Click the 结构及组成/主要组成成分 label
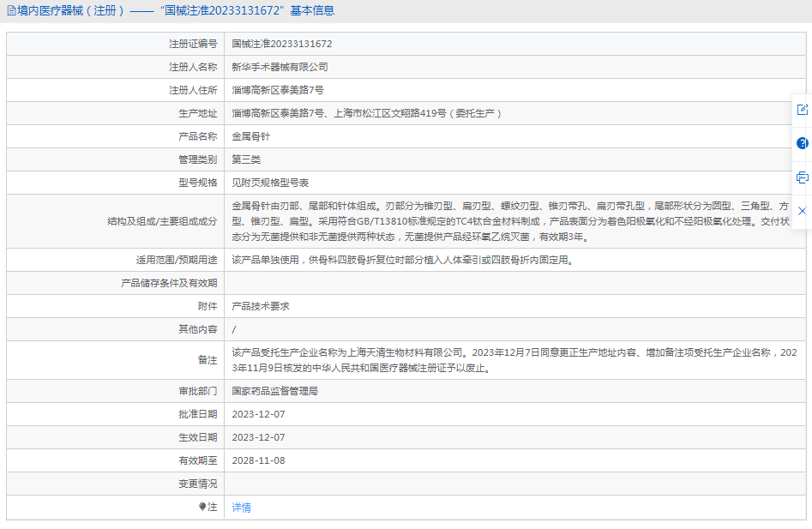Image resolution: width=812 pixels, height=529 pixels. click(162, 221)
